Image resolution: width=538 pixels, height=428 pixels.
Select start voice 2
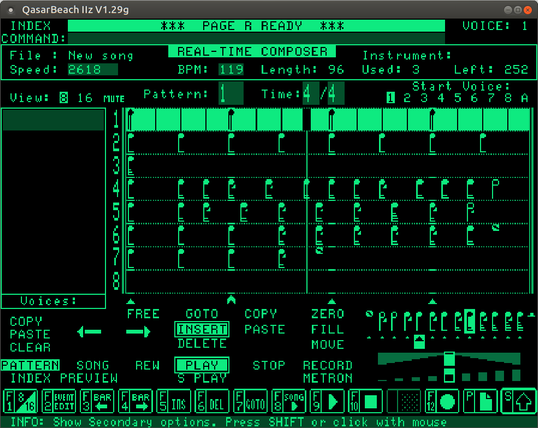click(407, 98)
